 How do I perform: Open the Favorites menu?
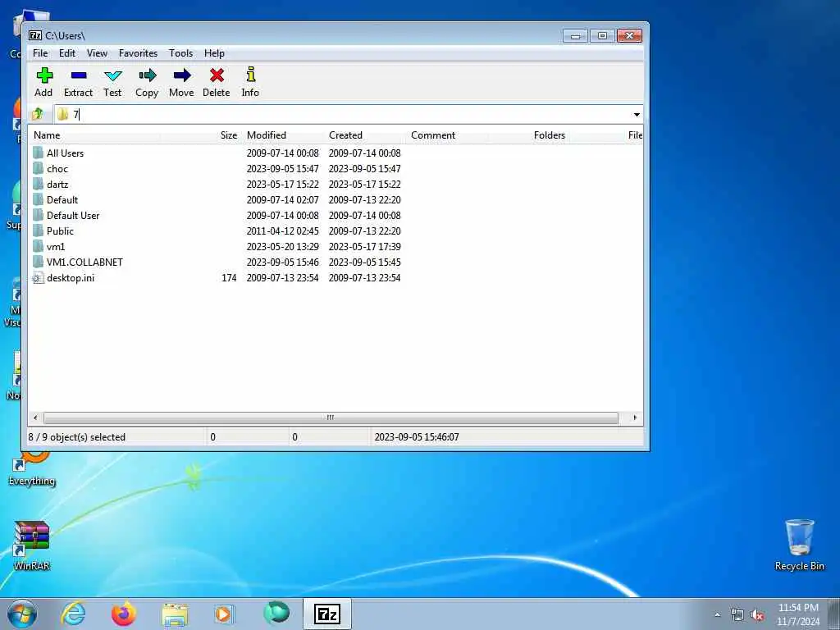pos(138,53)
